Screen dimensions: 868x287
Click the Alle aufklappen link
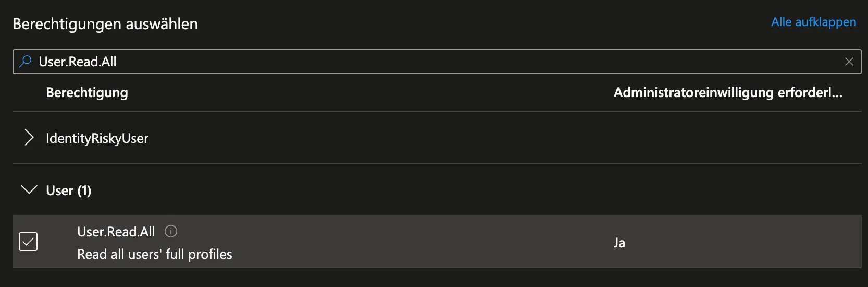point(813,22)
